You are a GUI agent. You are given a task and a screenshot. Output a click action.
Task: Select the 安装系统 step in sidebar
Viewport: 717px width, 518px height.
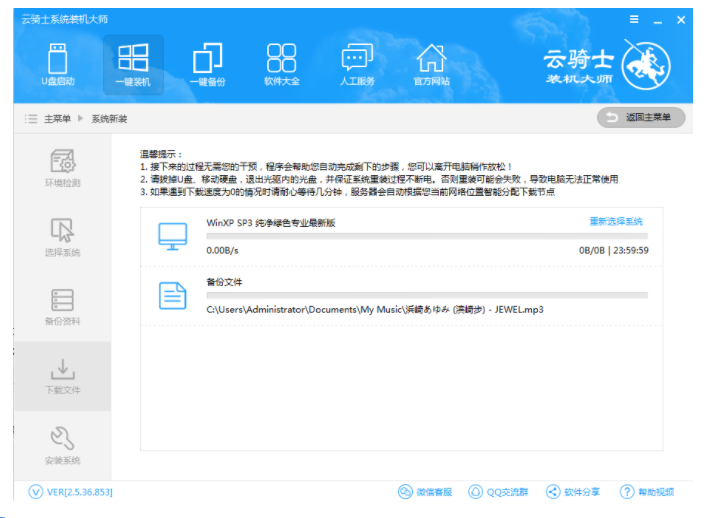click(62, 446)
